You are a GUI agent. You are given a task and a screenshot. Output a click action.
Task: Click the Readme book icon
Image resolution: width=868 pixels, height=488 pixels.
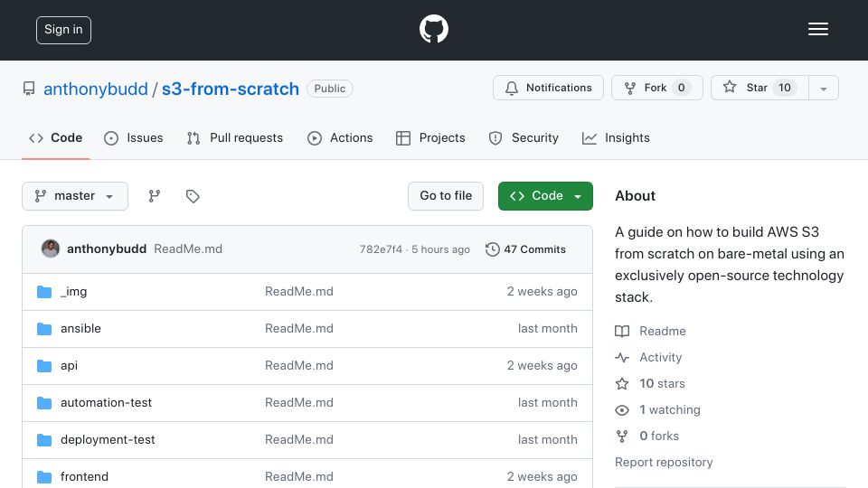pyautogui.click(x=622, y=331)
